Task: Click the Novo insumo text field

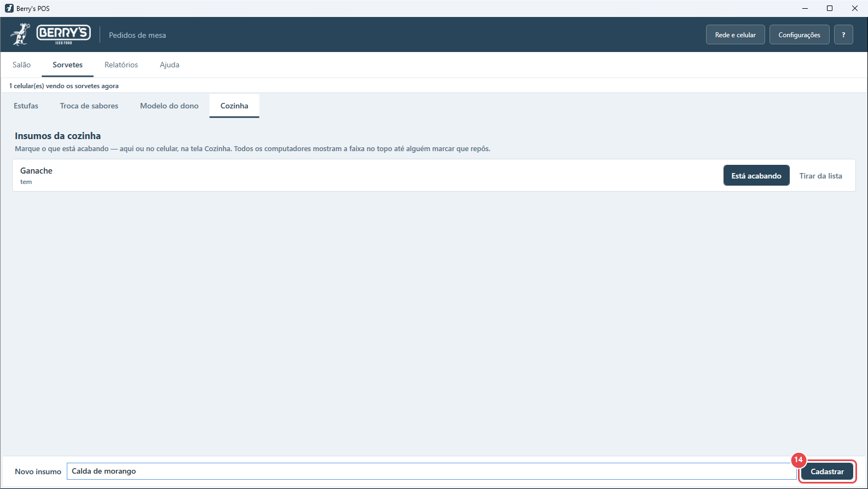Action: click(x=431, y=471)
